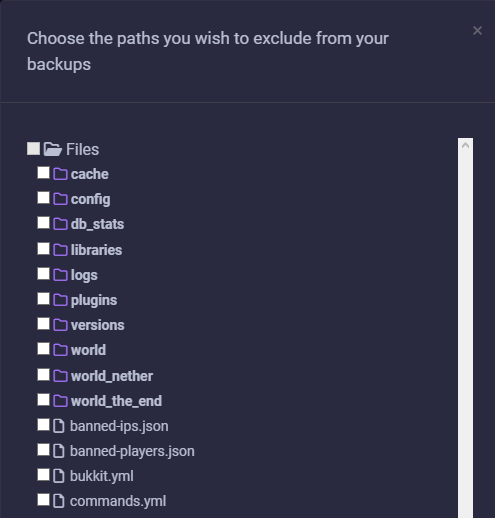Select banned-players.json in the tree
495x518 pixels.
132,451
